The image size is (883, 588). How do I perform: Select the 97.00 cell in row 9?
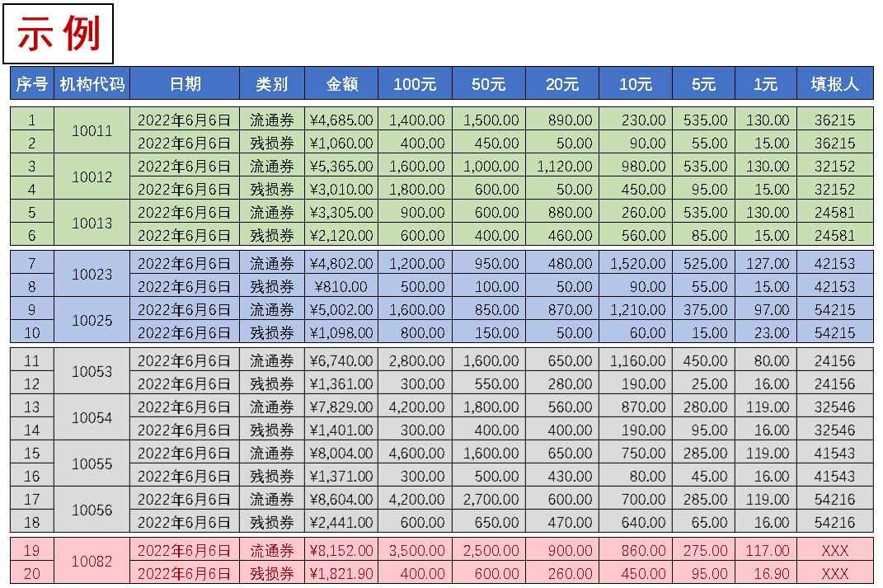[766, 310]
